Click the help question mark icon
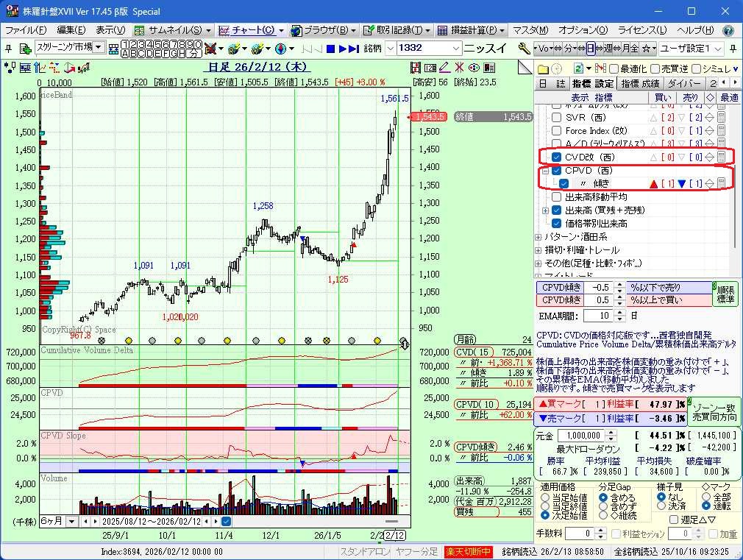This screenshot has height=560, width=743. click(728, 30)
